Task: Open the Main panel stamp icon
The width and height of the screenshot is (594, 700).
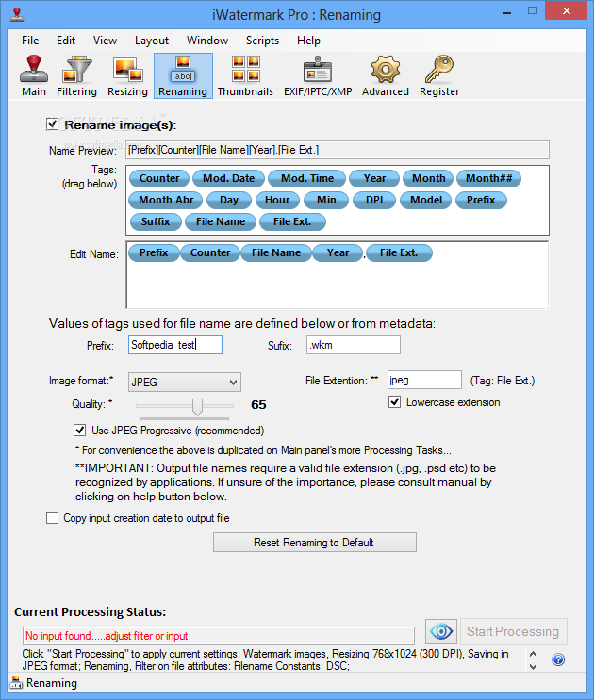Action: coord(34,76)
